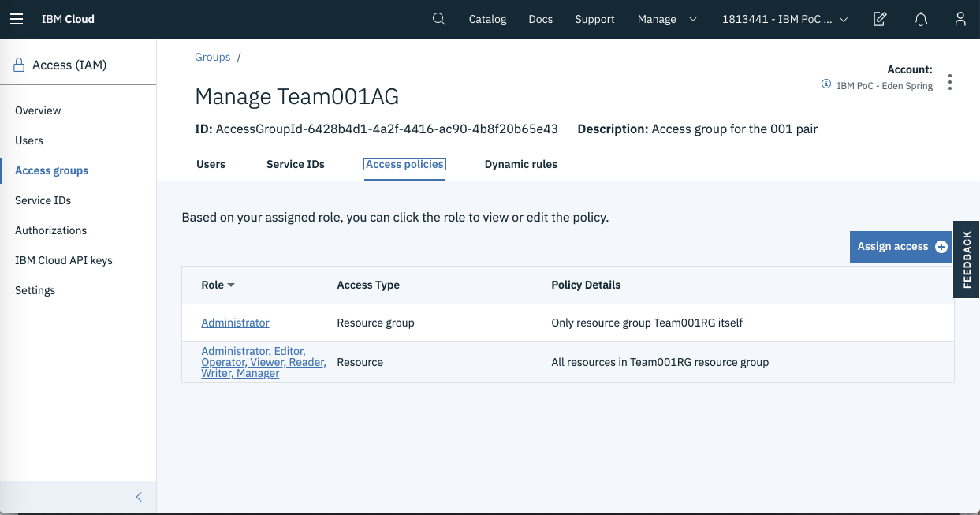Screen dimensions: 980x515
Task: Open the hamburger navigation menu
Action: tap(17, 19)
